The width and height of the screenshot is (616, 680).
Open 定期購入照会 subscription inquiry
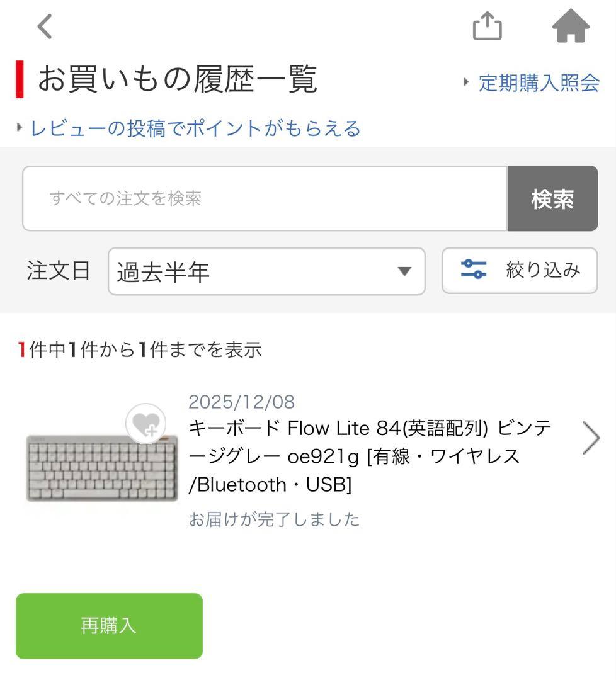point(539,82)
